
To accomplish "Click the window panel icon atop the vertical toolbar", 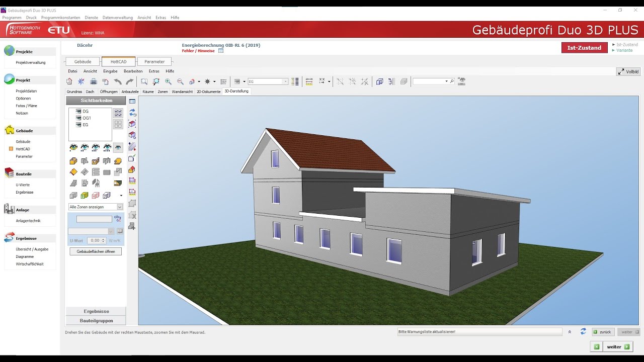I will click(x=132, y=101).
